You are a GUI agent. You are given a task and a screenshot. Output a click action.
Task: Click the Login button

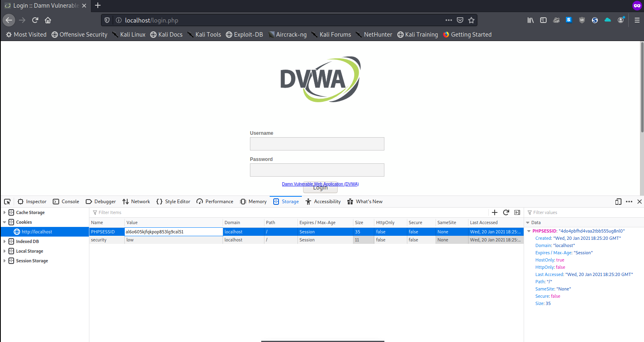(320, 188)
